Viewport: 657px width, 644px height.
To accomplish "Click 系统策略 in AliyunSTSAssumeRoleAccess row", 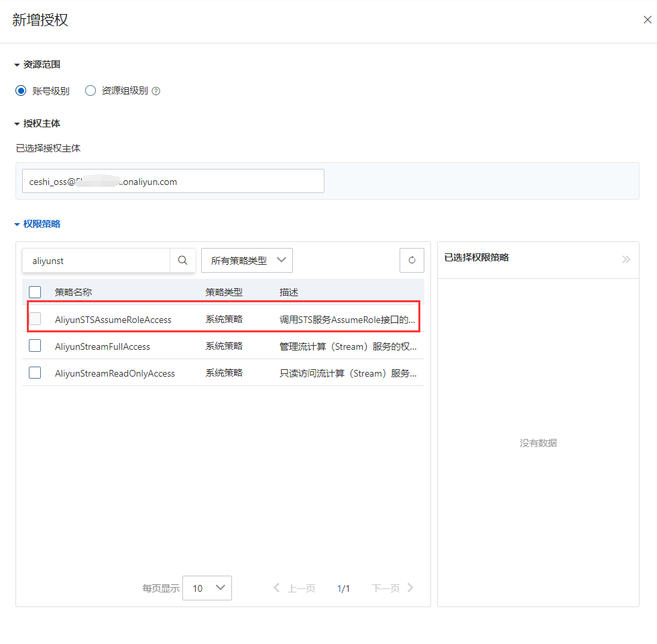I will pos(224,319).
